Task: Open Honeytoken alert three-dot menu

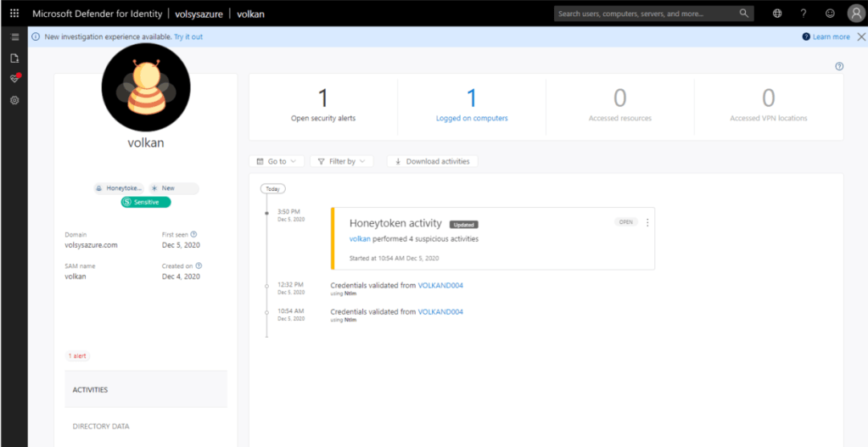Action: click(647, 222)
